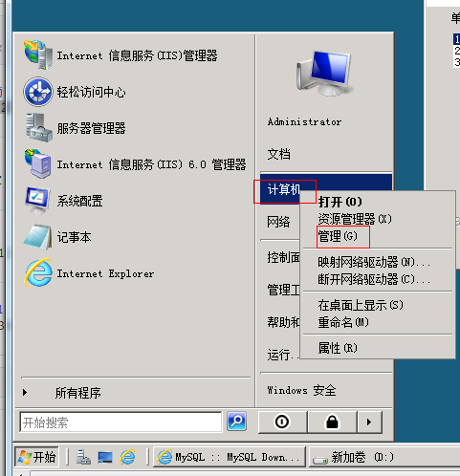Image resolution: width=460 pixels, height=476 pixels.
Task: Click the 开始 start button
Action: click(37, 457)
